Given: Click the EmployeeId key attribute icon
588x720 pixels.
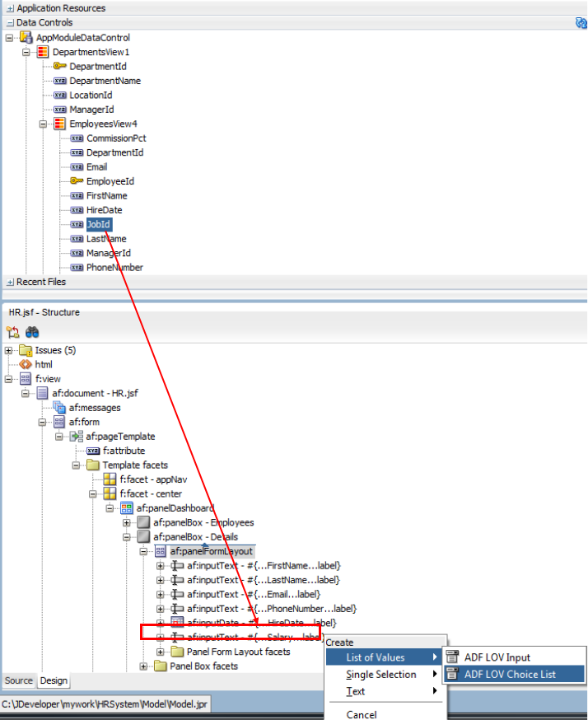Looking at the screenshot, I should (77, 181).
